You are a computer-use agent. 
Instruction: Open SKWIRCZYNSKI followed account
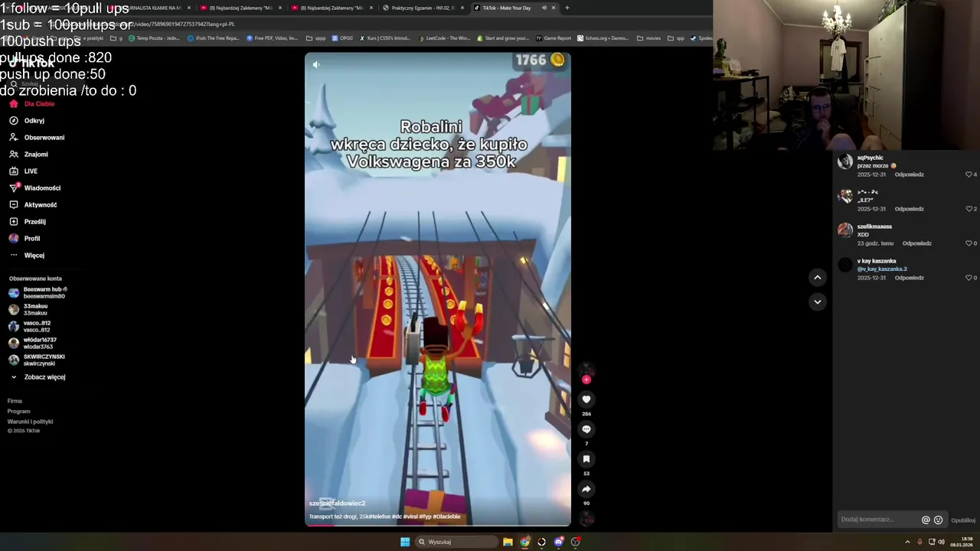click(x=37, y=360)
